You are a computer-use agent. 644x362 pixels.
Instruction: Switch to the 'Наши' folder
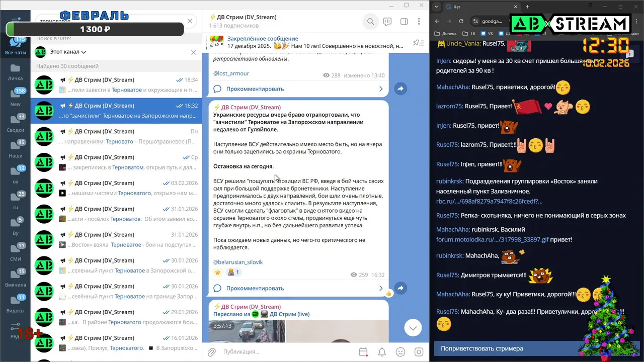point(16,149)
